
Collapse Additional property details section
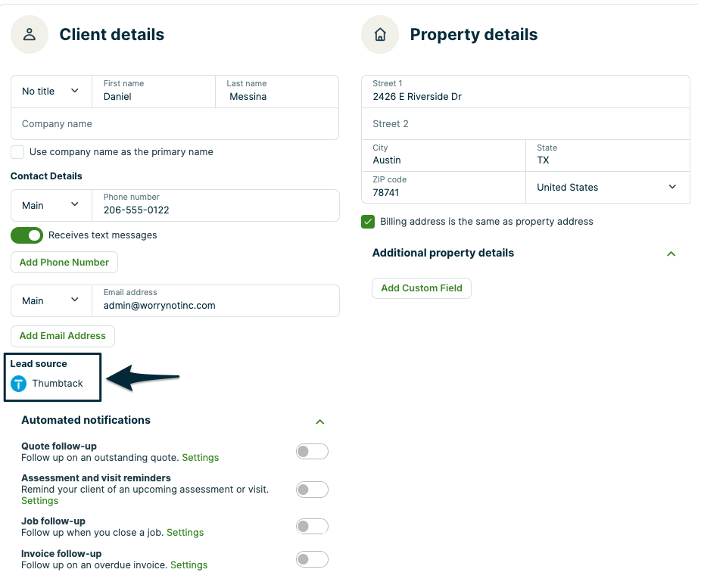(x=671, y=254)
